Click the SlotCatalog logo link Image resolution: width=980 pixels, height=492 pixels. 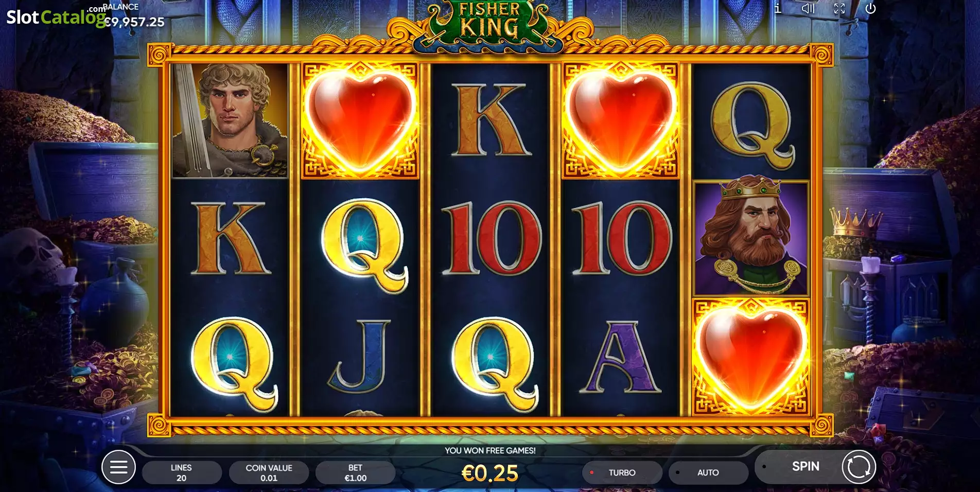(57, 16)
